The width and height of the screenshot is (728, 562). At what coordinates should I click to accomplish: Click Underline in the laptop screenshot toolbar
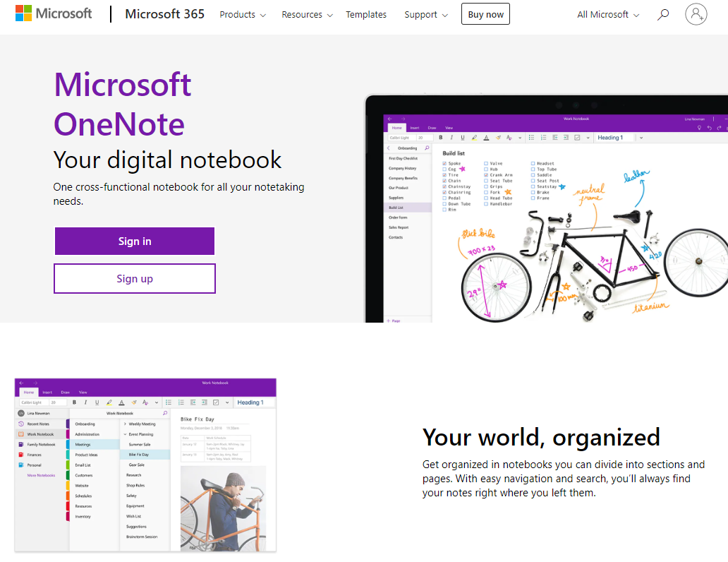(x=463, y=138)
